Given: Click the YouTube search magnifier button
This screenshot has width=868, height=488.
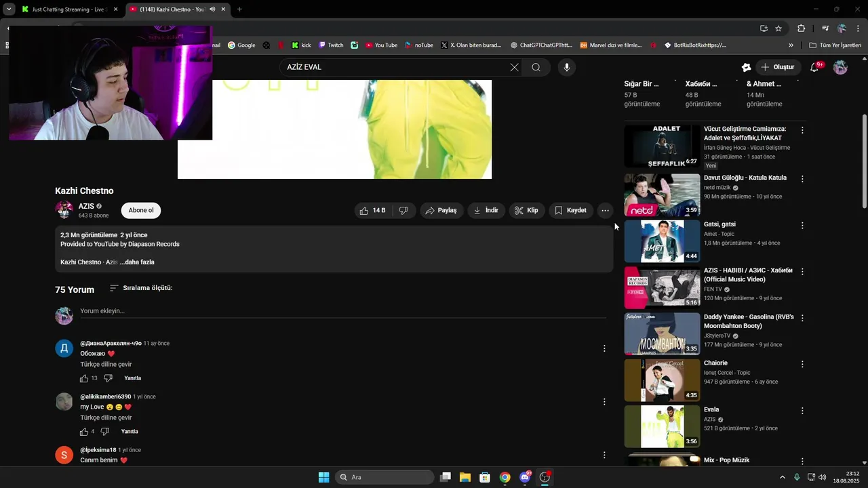Looking at the screenshot, I should pos(536,67).
